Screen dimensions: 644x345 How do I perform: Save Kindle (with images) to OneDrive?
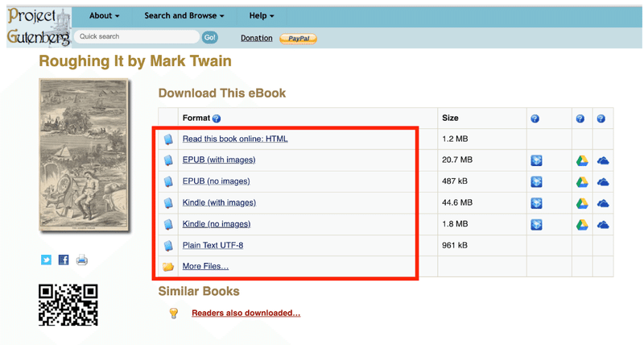click(603, 204)
